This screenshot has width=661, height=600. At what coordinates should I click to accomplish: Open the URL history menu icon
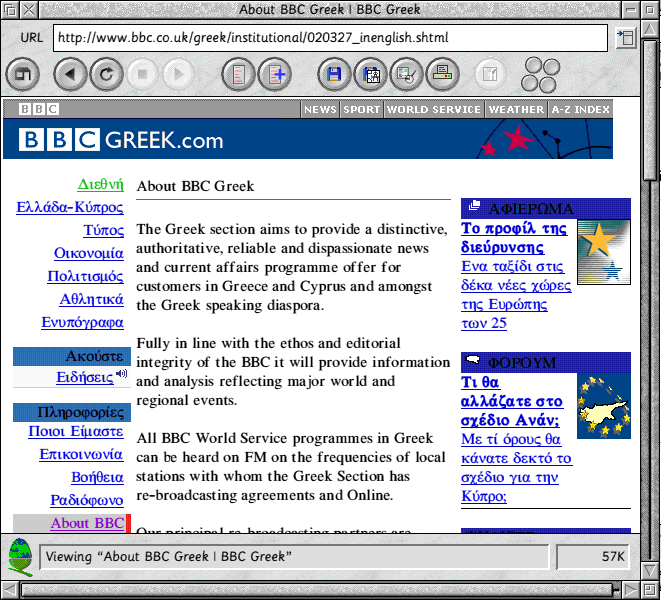(626, 38)
